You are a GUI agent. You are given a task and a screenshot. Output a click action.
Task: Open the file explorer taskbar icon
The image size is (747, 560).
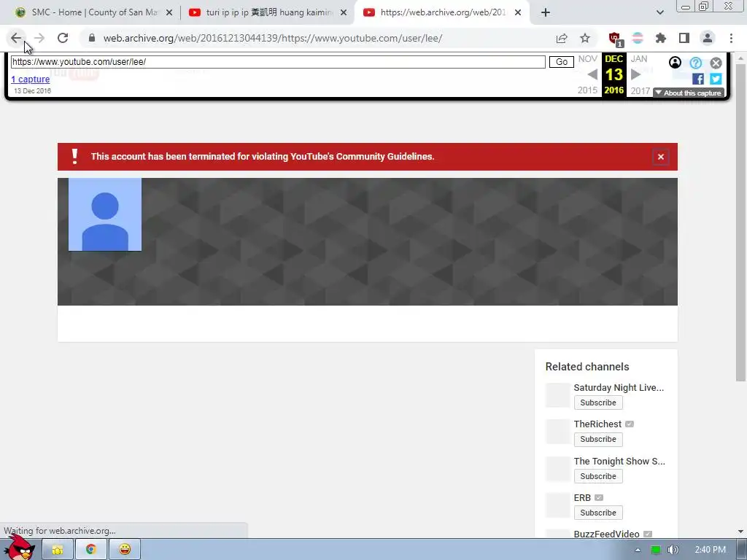pos(58,550)
